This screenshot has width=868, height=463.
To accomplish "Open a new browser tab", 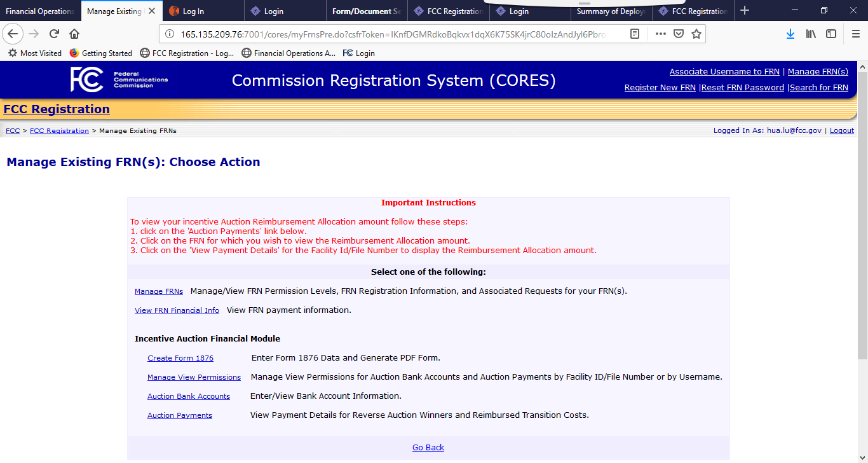I will pyautogui.click(x=745, y=11).
